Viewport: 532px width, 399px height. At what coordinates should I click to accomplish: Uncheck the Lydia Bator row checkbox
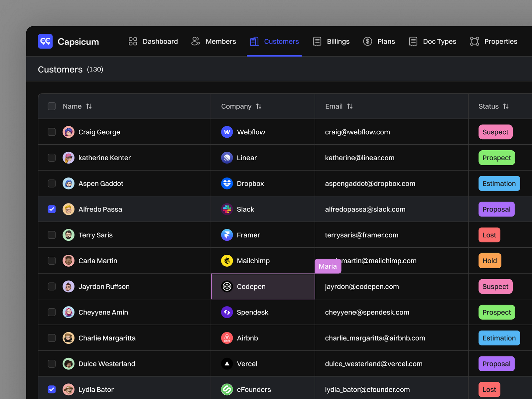tap(52, 389)
